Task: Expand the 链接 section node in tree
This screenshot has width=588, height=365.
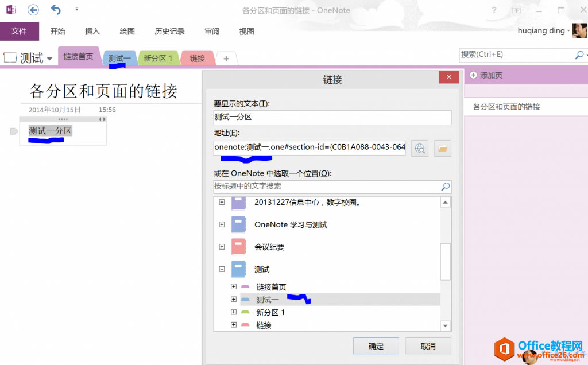Action: pos(234,325)
